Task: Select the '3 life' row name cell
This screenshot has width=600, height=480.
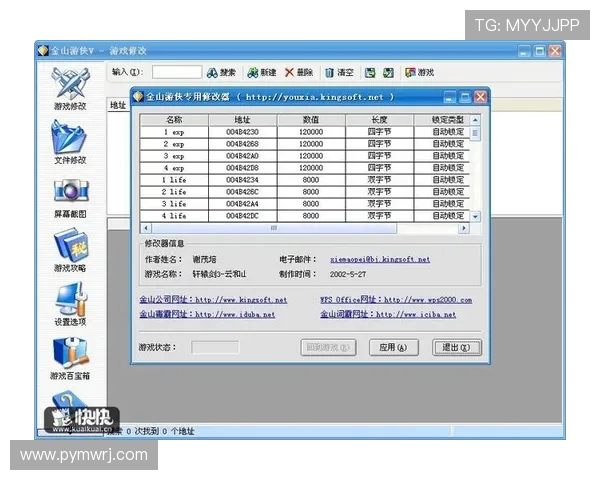Action: (174, 204)
